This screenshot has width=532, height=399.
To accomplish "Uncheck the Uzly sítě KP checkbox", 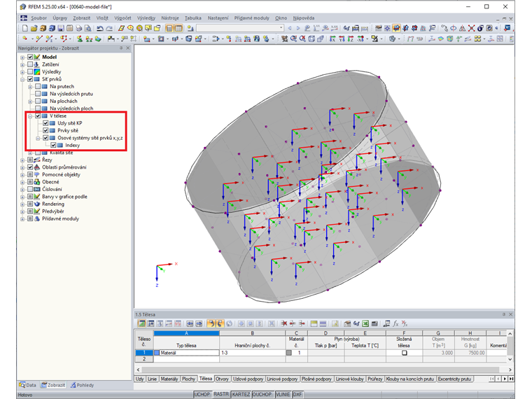I will point(45,123).
